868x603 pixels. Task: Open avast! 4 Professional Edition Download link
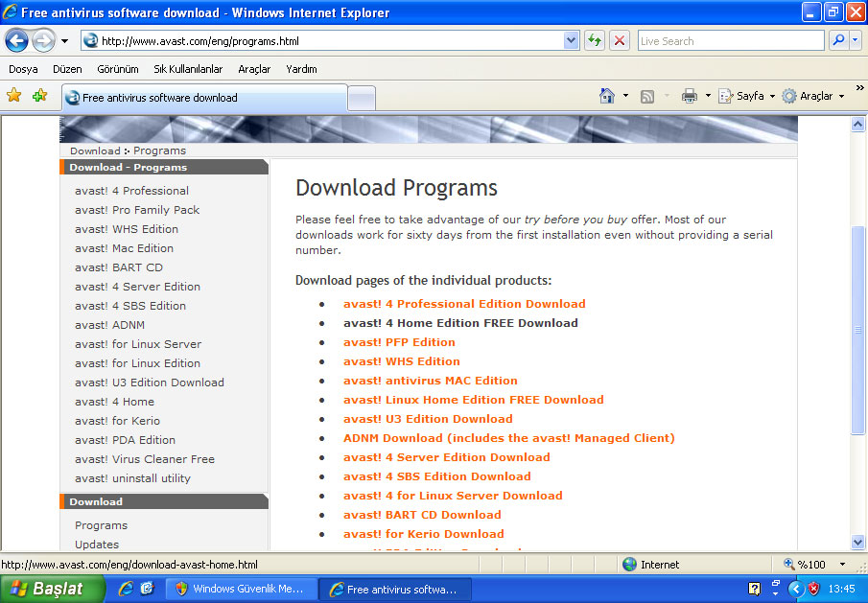[464, 304]
